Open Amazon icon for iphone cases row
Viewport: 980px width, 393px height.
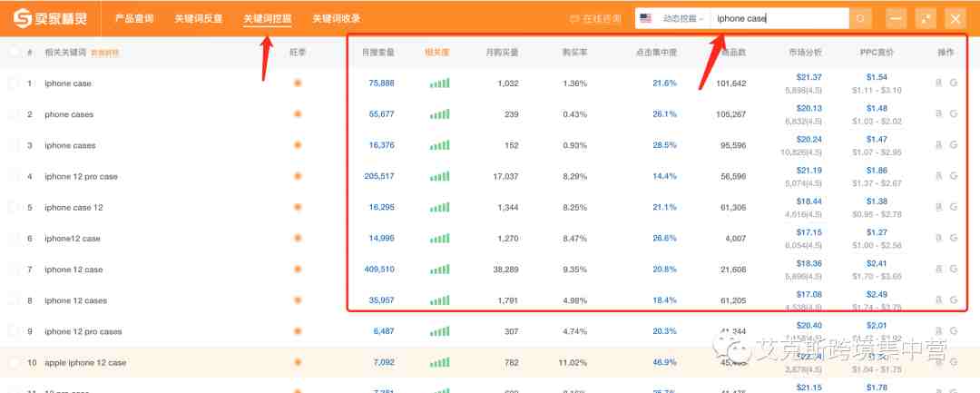pyautogui.click(x=938, y=145)
